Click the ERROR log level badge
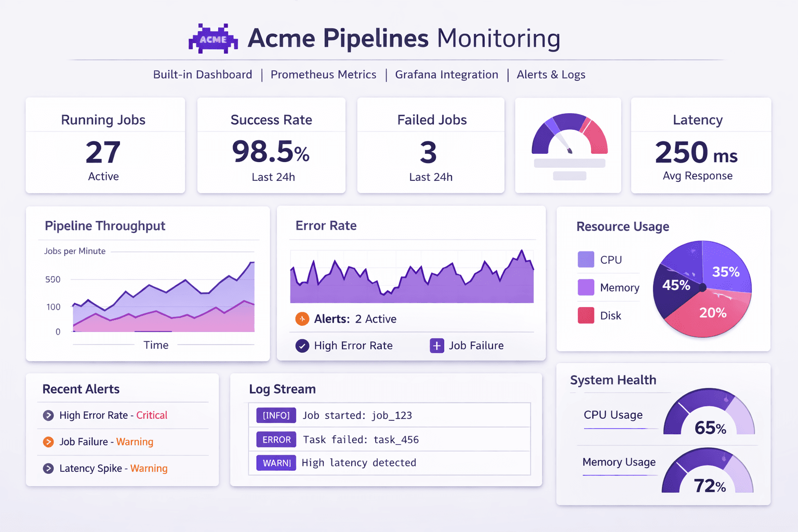This screenshot has width=798, height=532. pyautogui.click(x=276, y=440)
